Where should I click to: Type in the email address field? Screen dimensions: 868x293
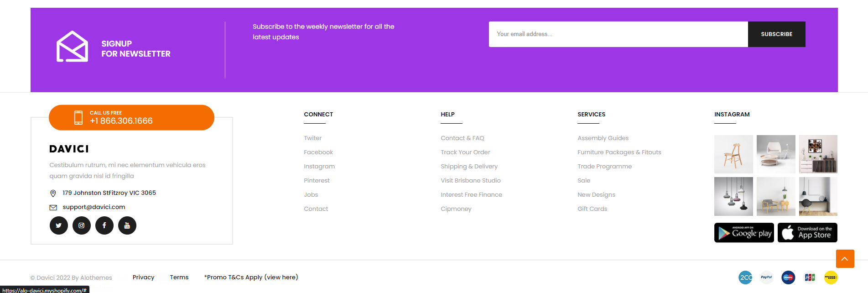tap(618, 34)
